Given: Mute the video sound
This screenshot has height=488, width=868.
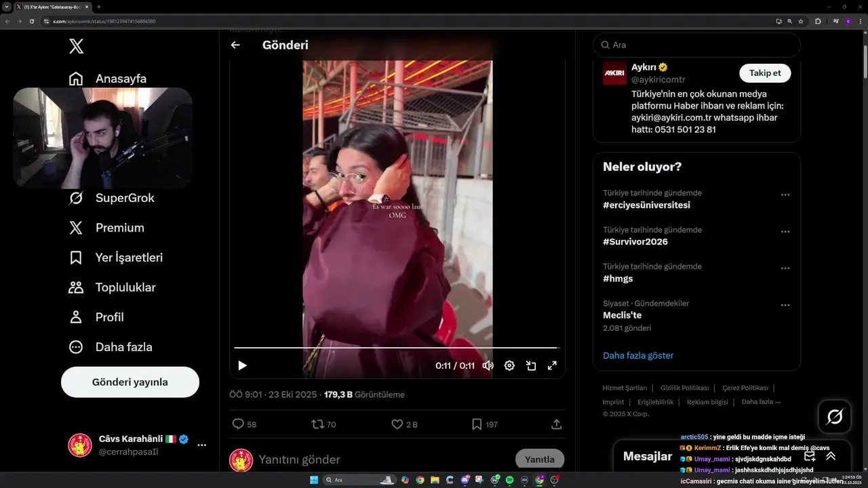Looking at the screenshot, I should [488, 366].
